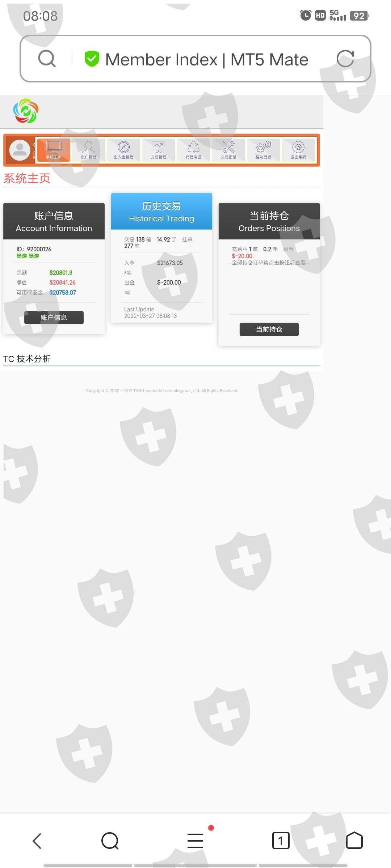Open the browser hamburger menu
The image size is (391, 868).
tap(195, 841)
